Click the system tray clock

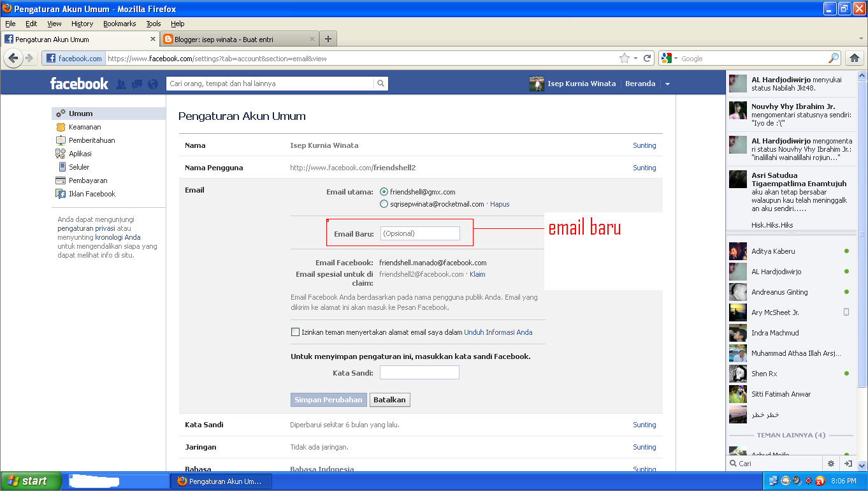coord(843,481)
